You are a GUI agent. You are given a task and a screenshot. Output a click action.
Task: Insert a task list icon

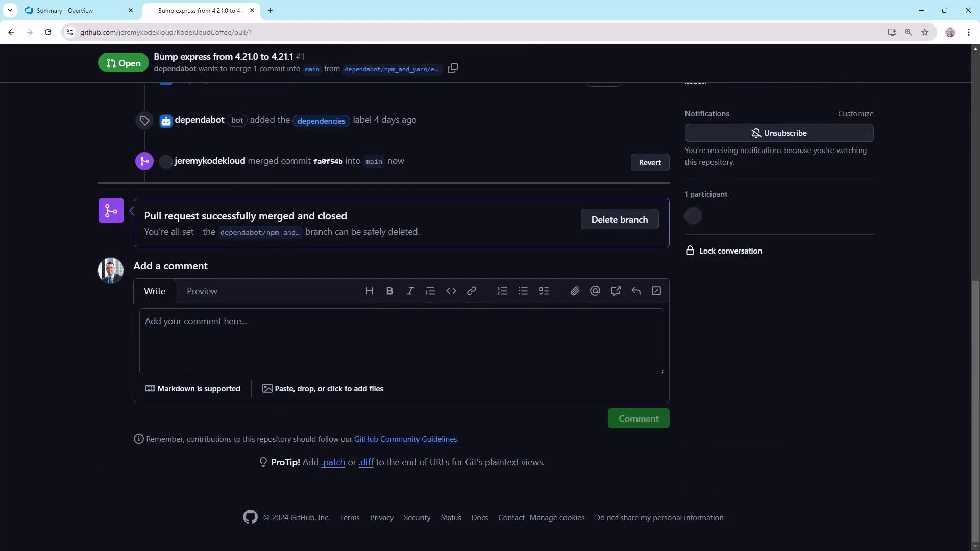(x=544, y=291)
